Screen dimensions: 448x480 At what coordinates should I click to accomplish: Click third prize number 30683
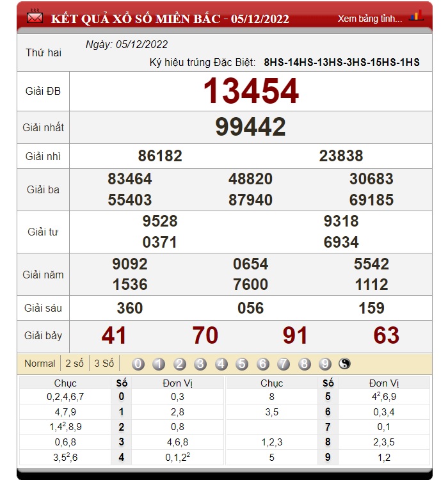pos(371,179)
